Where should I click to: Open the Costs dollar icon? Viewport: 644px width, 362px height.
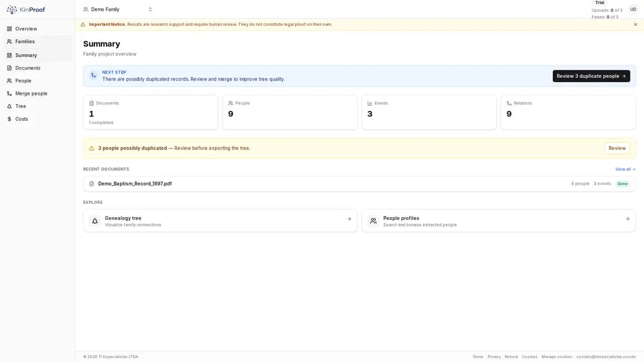pos(9,119)
